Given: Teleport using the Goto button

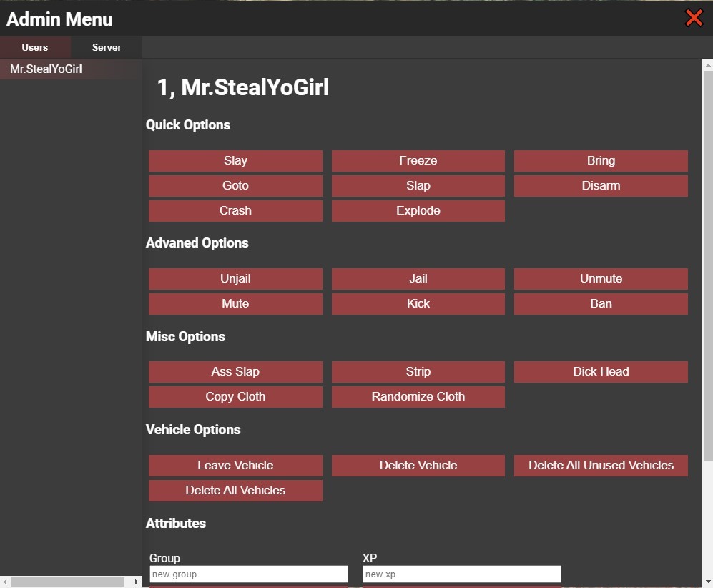Looking at the screenshot, I should coord(235,186).
